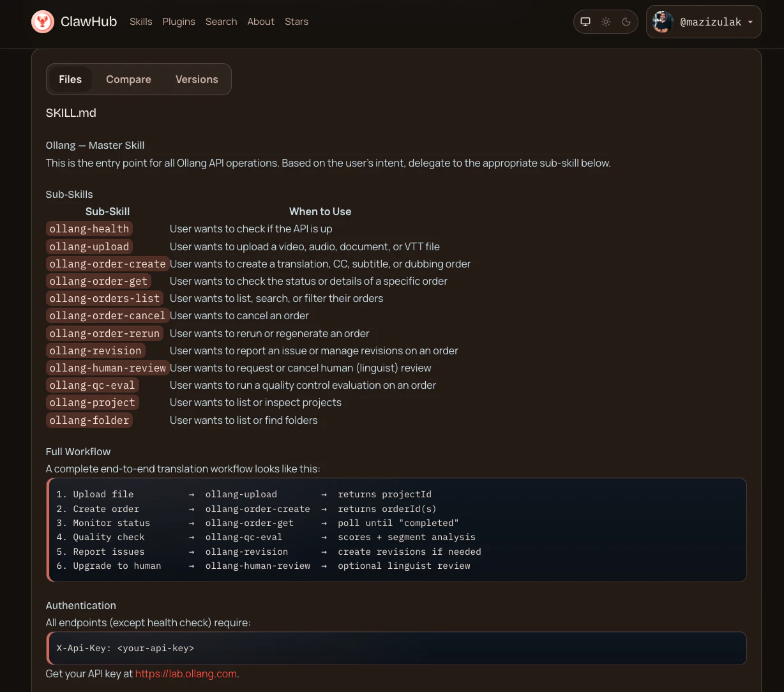The image size is (784, 692).
Task: Switch to the Versions tab
Action: coord(197,79)
